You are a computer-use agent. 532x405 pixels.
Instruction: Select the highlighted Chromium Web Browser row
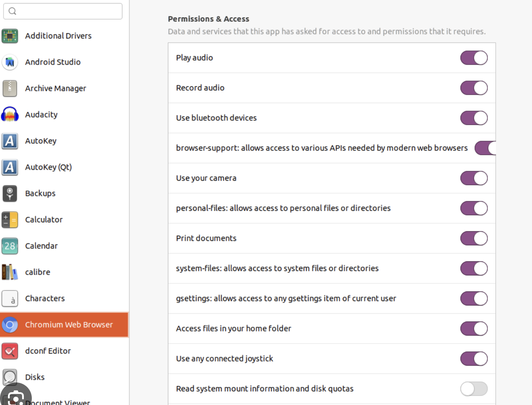click(x=65, y=325)
